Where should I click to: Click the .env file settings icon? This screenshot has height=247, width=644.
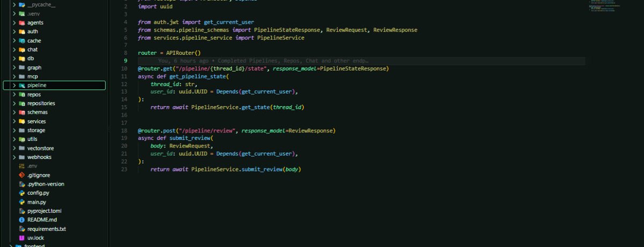click(x=22, y=166)
